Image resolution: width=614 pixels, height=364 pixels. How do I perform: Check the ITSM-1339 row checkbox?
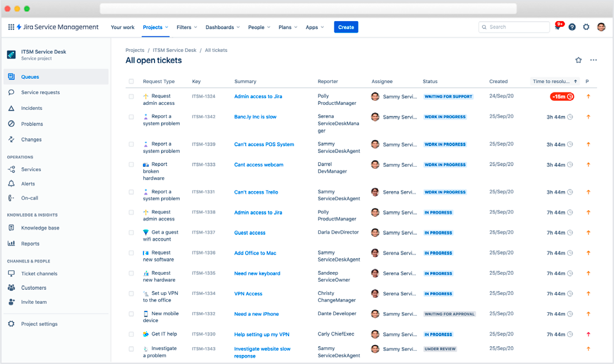(x=131, y=144)
